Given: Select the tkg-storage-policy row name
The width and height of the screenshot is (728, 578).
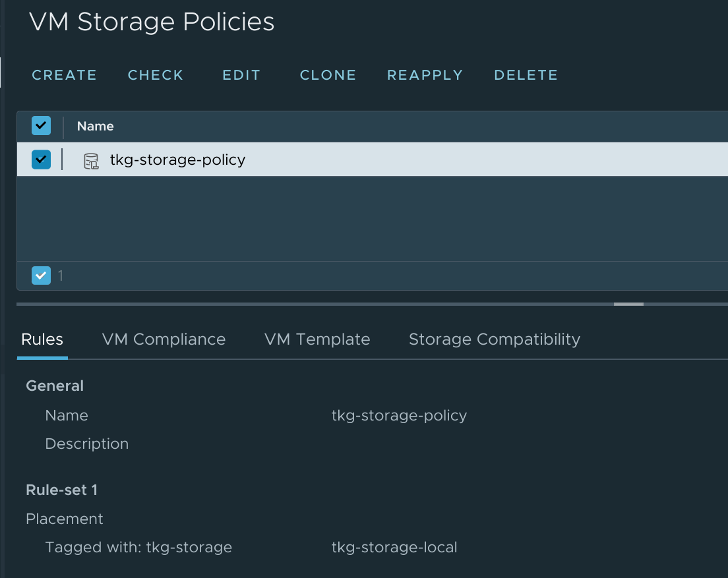Looking at the screenshot, I should (177, 159).
